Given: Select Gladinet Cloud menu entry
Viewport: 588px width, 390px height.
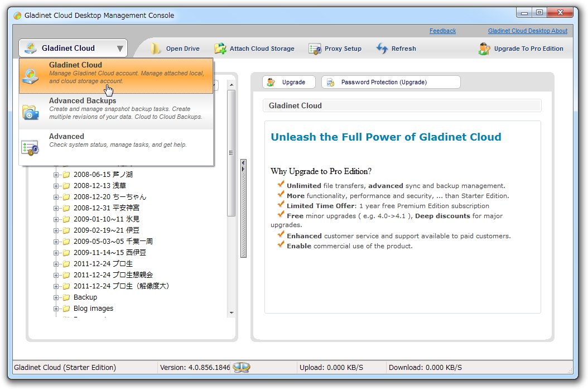Looking at the screenshot, I should coord(116,76).
